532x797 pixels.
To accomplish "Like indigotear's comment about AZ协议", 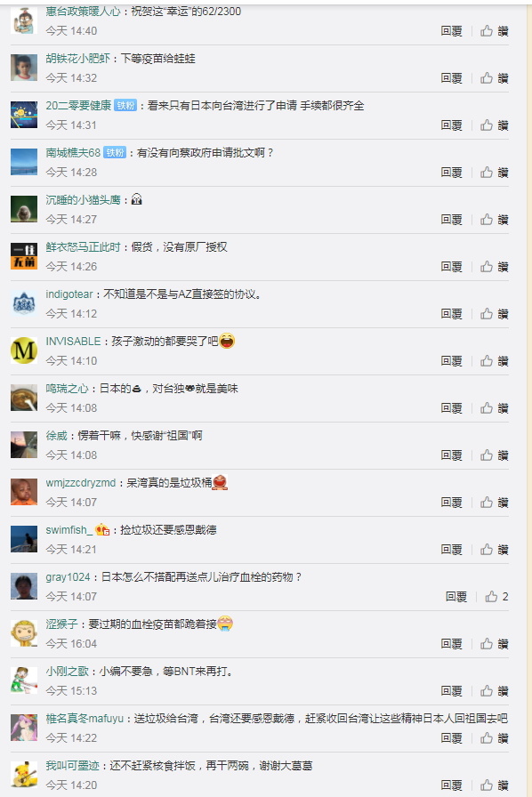I will [494, 314].
